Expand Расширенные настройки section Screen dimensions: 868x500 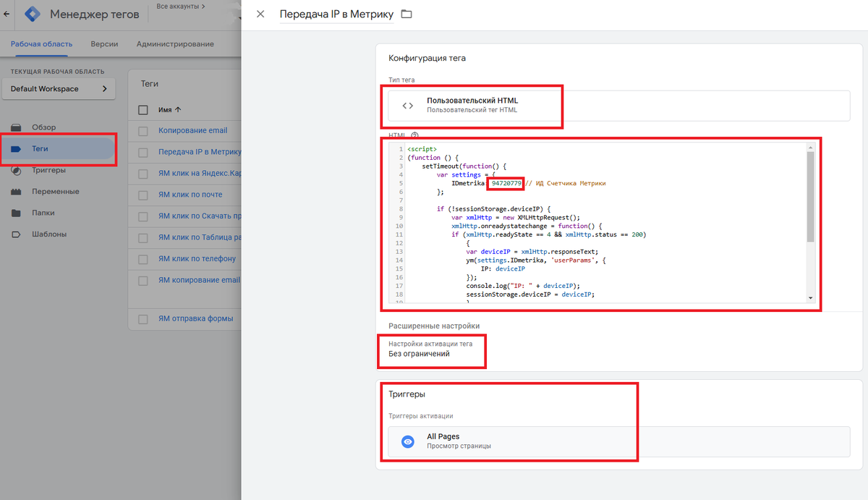(434, 326)
